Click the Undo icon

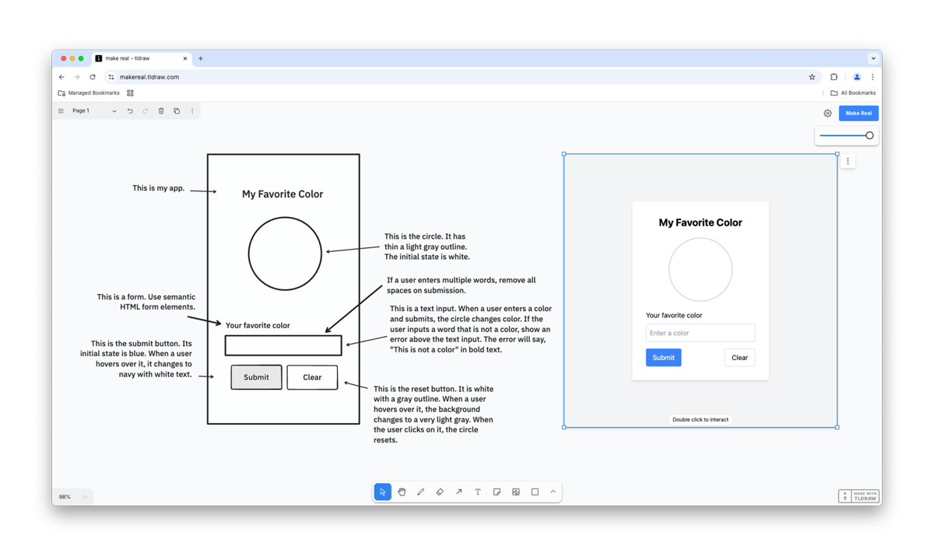click(130, 111)
